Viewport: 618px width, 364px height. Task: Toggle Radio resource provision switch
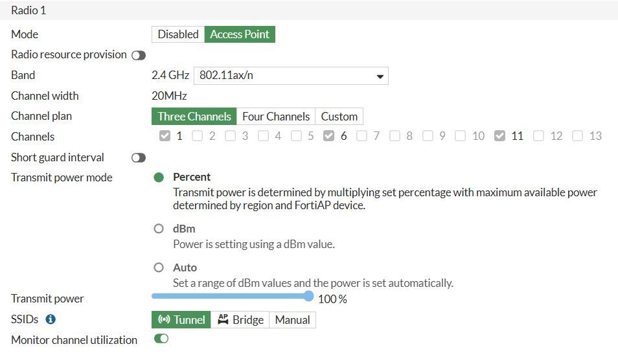pos(139,55)
